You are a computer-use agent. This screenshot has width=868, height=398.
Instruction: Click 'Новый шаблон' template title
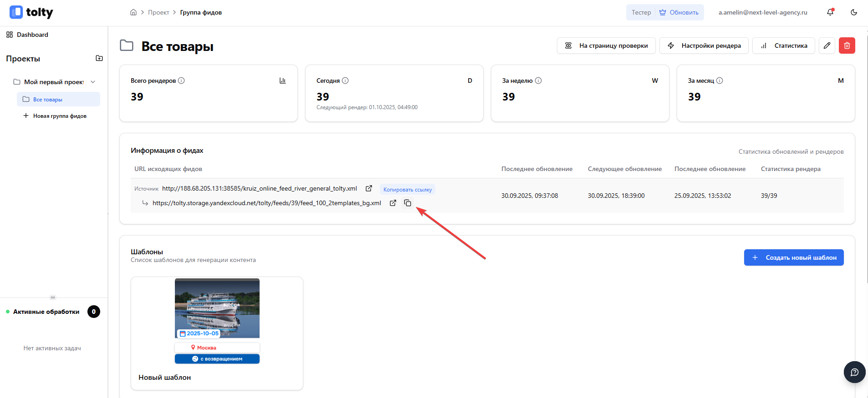click(164, 378)
